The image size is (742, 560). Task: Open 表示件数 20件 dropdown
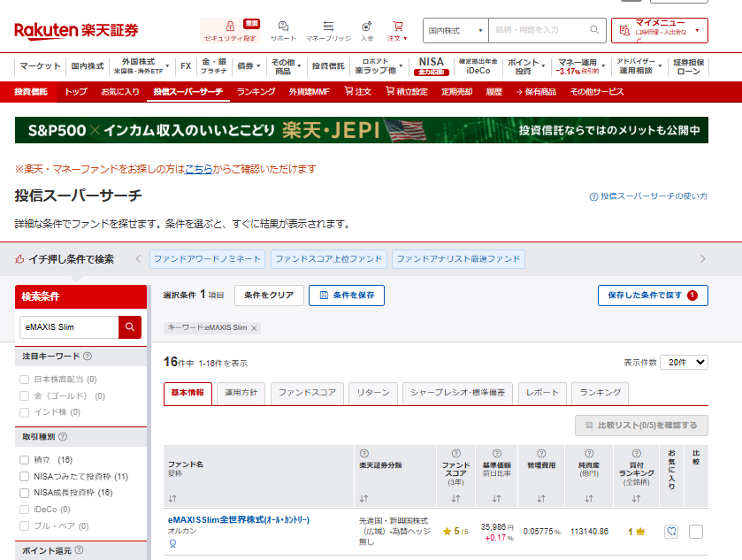[684, 362]
